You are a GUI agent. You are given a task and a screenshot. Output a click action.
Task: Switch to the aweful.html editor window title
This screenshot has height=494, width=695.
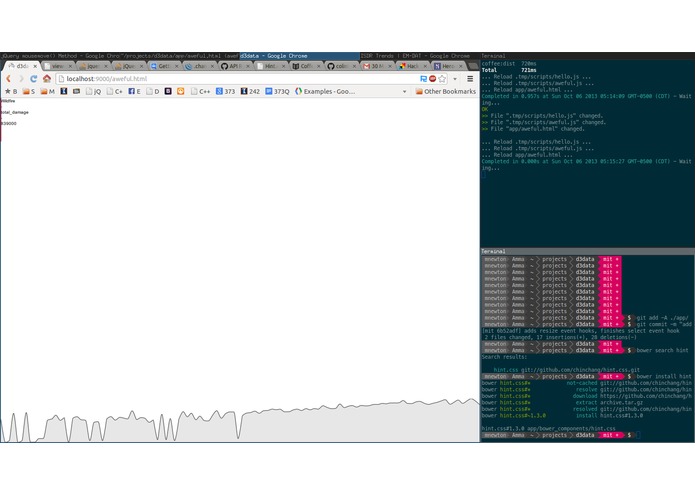pos(180,56)
